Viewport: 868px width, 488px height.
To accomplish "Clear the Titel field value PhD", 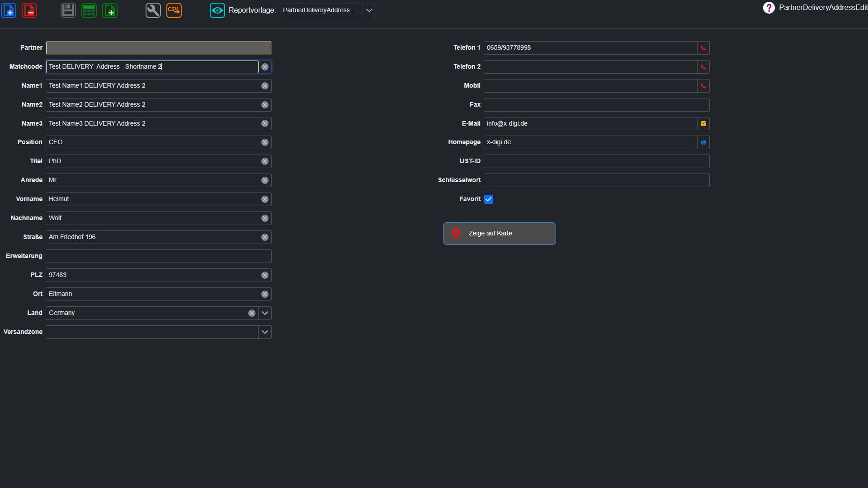I will pos(265,161).
